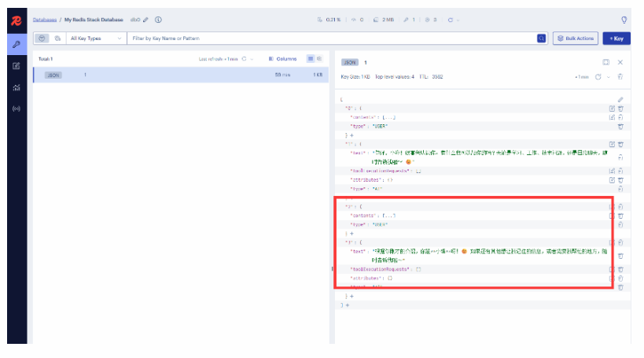Viewport: 644px width, 358px height.
Task: Click the key name 1 in details header
Action: pos(366,62)
